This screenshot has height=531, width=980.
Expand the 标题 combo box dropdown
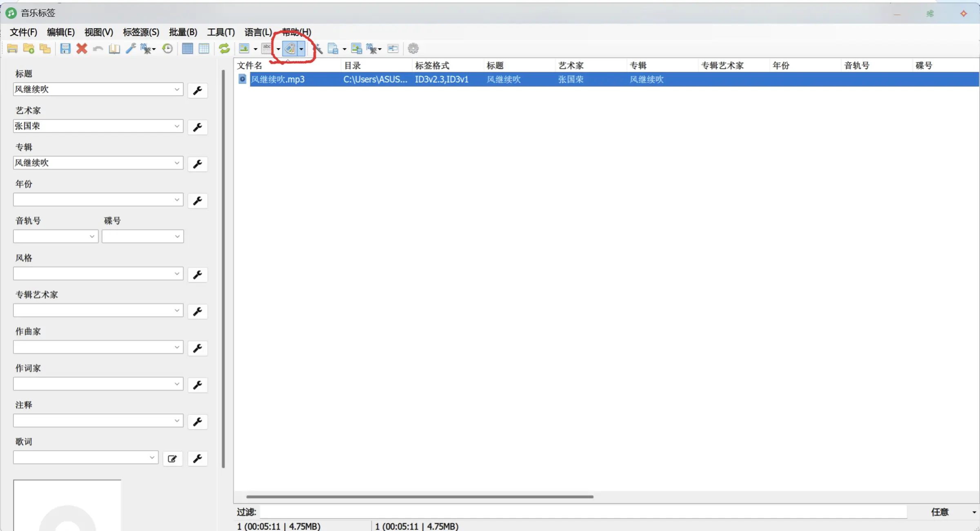tap(177, 89)
